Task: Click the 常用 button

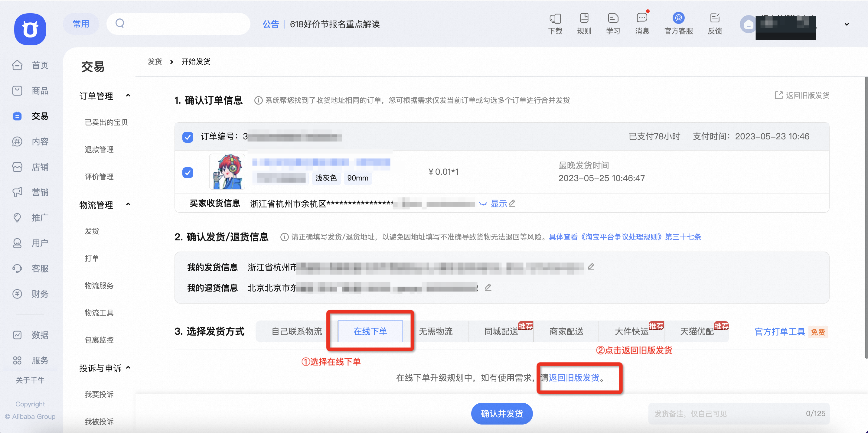Action: (x=81, y=24)
